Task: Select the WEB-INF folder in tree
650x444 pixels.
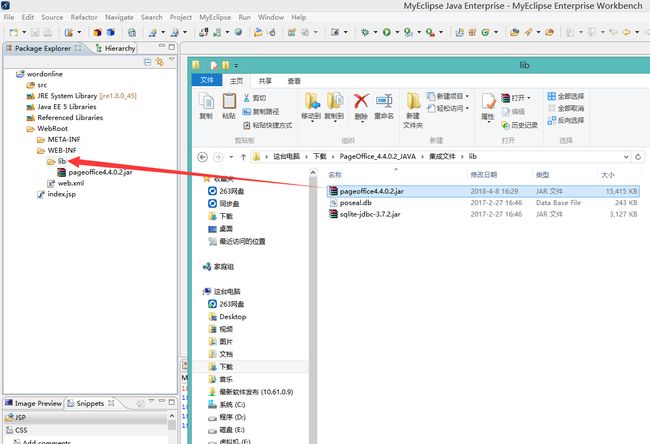Action: coord(57,150)
